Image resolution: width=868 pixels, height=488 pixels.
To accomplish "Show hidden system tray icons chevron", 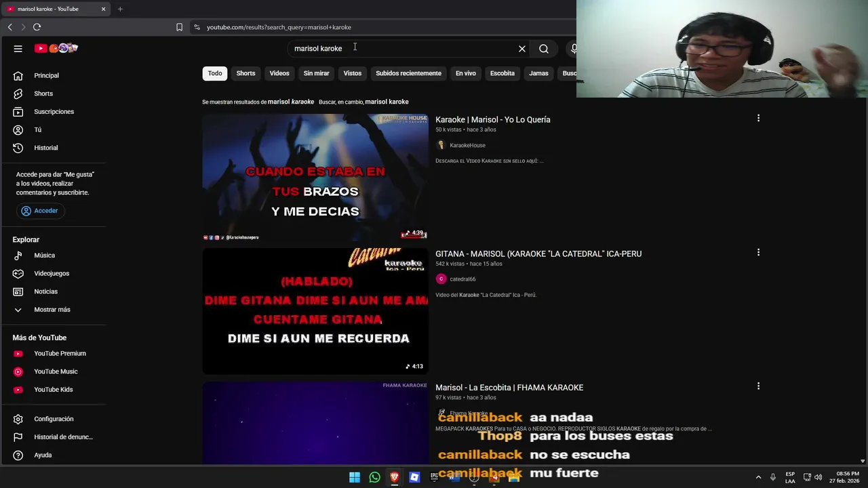I will [758, 477].
